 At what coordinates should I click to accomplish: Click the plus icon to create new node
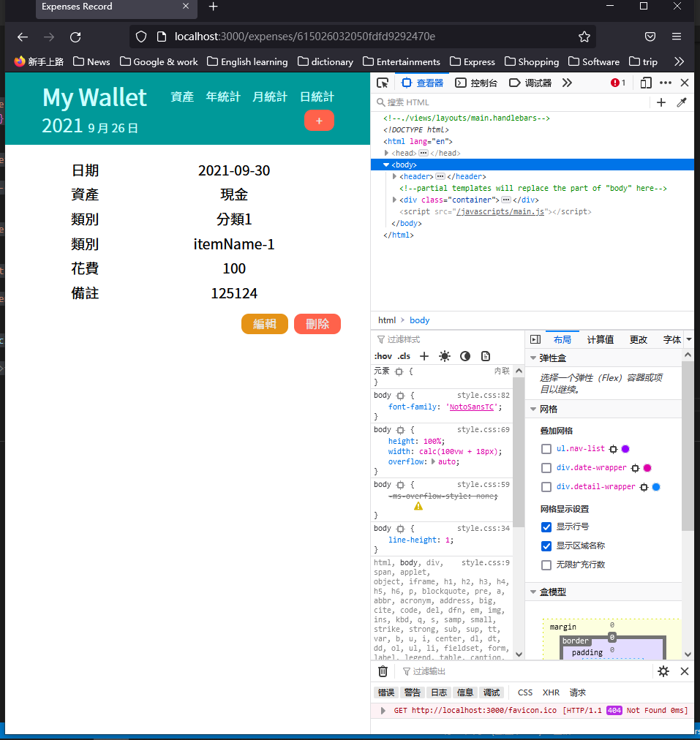[x=661, y=102]
